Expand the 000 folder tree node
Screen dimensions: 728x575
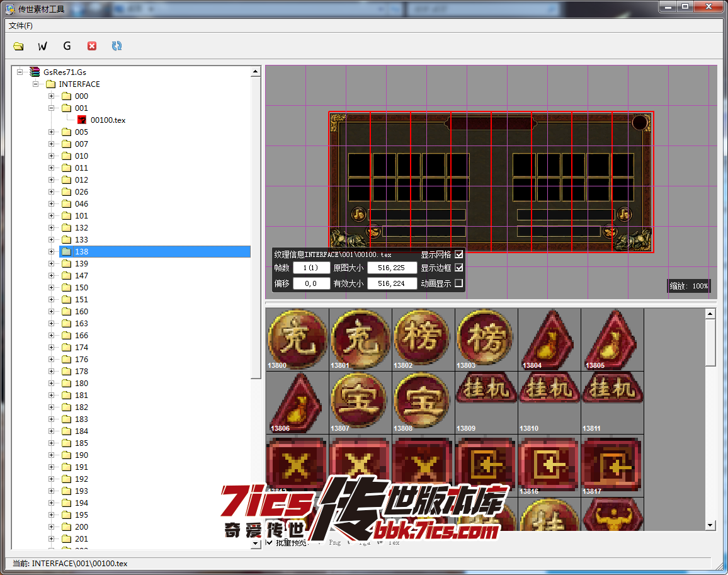pyautogui.click(x=52, y=96)
